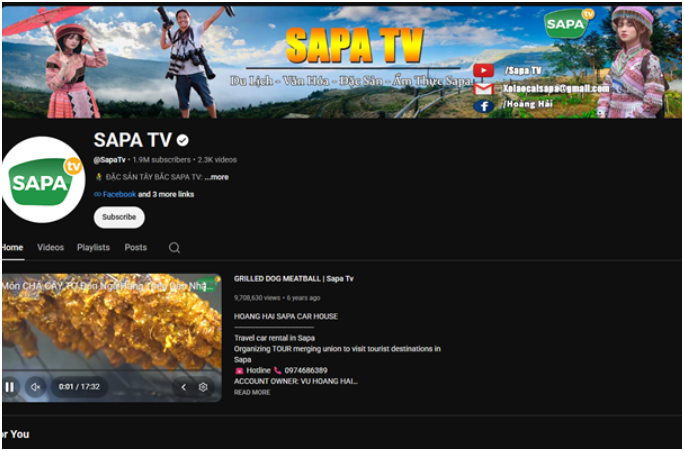Collapse player controls with left chevron
Viewport: 684px width, 451px height.
pos(184,387)
